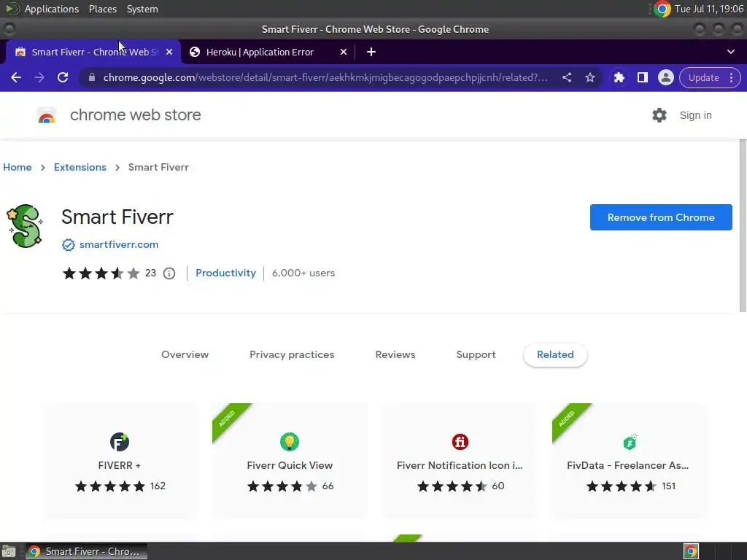Click the 162 rating count on FIVERR +
747x560 pixels.
click(x=158, y=486)
